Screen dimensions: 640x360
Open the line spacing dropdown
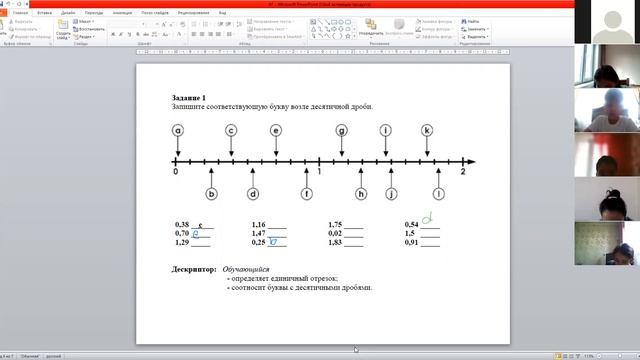coord(239,24)
